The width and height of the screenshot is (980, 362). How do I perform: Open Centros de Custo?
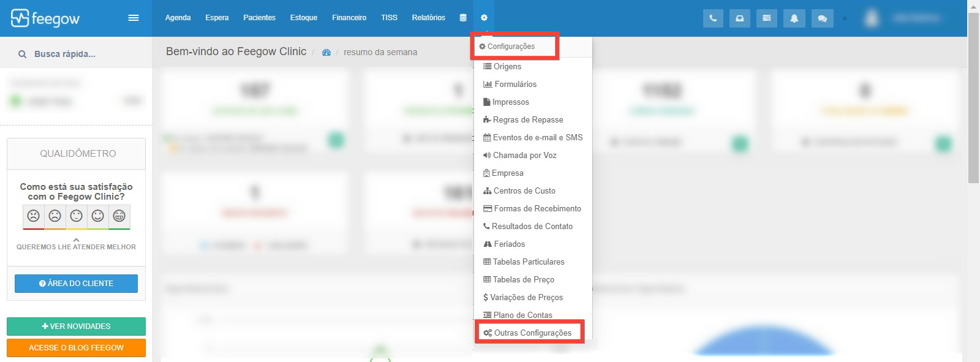[533, 190]
